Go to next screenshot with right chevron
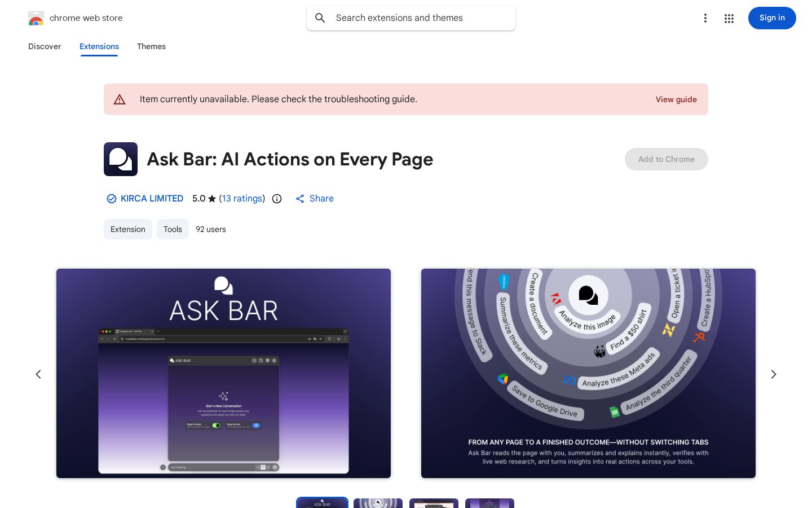This screenshot has width=812, height=508. pos(774,374)
